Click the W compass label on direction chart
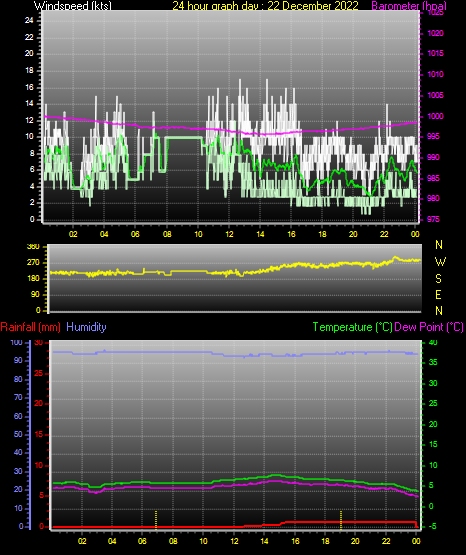Viewport: 466px width, 555px height. coord(440,262)
